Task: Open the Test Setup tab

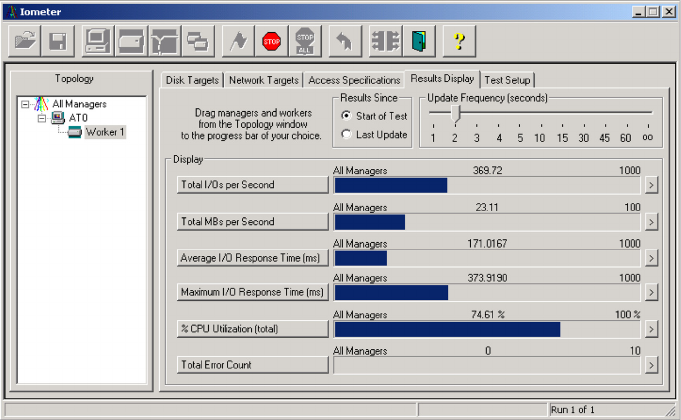Action: pos(507,80)
